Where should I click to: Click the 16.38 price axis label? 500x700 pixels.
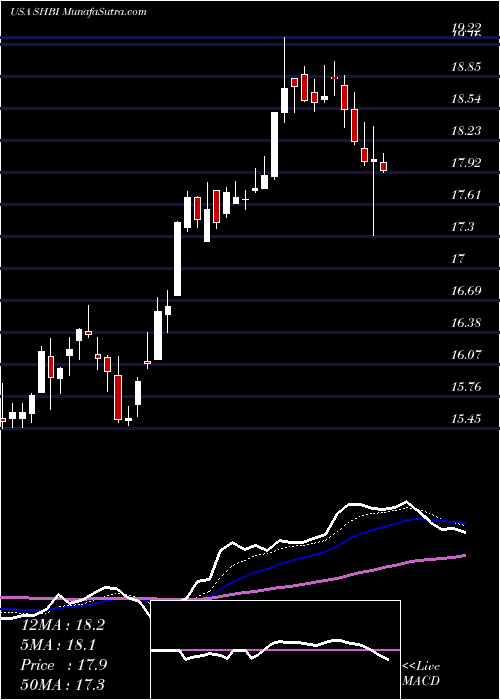tap(466, 323)
